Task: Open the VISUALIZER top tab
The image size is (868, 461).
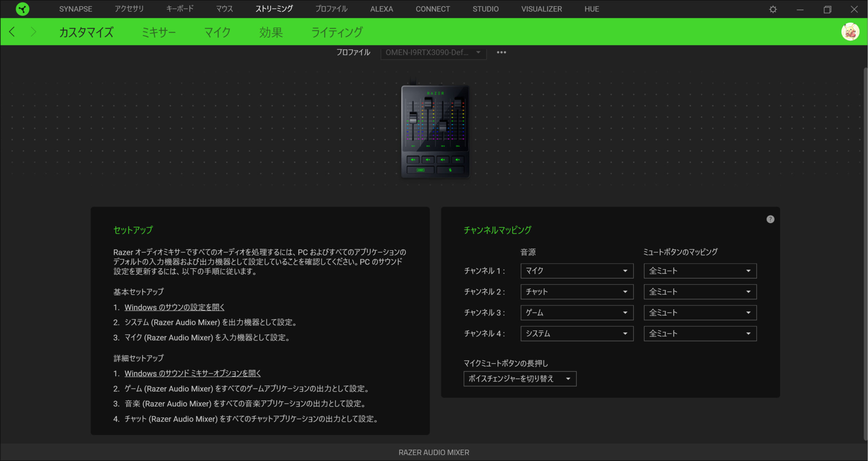Action: point(541,9)
